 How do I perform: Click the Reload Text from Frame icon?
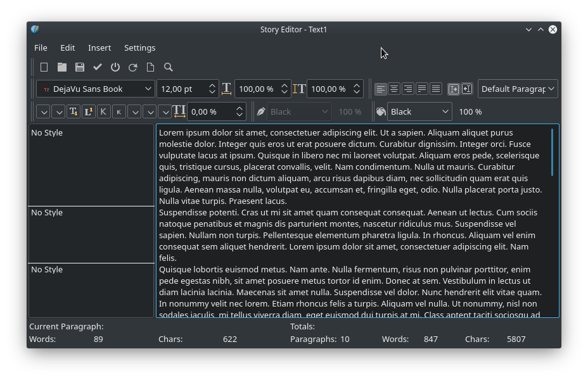(x=133, y=67)
